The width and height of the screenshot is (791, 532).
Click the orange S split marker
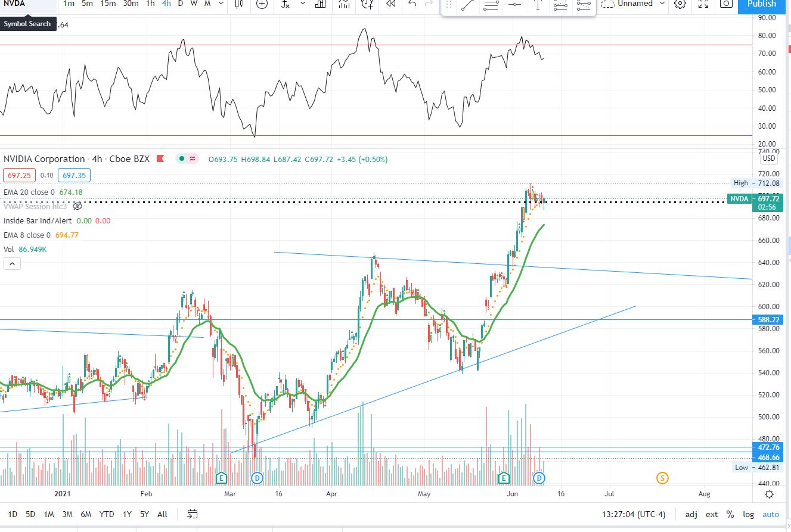point(662,478)
